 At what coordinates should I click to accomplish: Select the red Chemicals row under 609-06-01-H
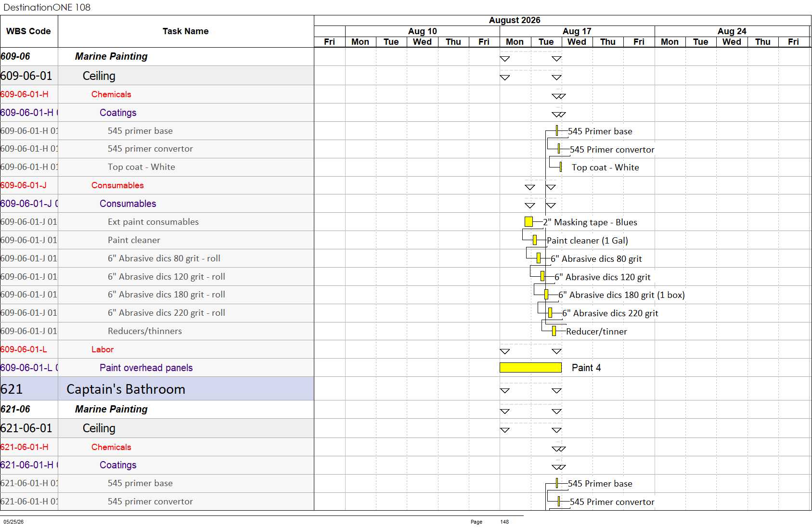click(x=157, y=94)
